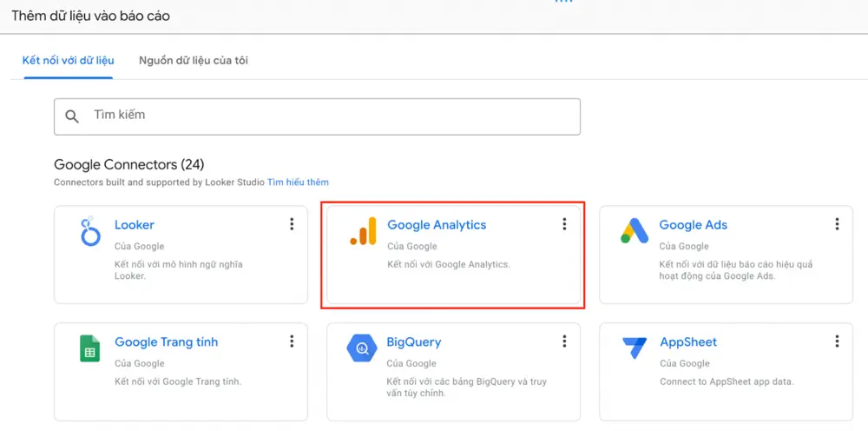
Task: Open three-dot menu on BigQuery card
Action: (564, 341)
